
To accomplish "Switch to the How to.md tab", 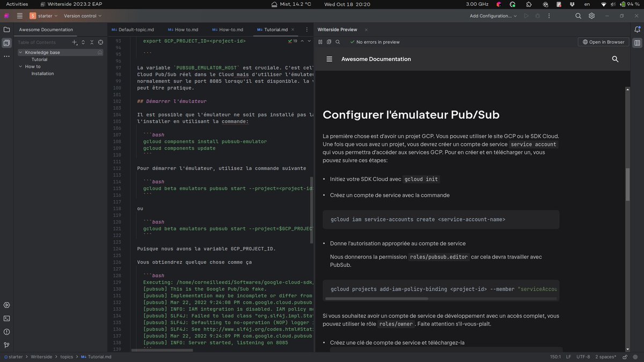I will (x=182, y=29).
